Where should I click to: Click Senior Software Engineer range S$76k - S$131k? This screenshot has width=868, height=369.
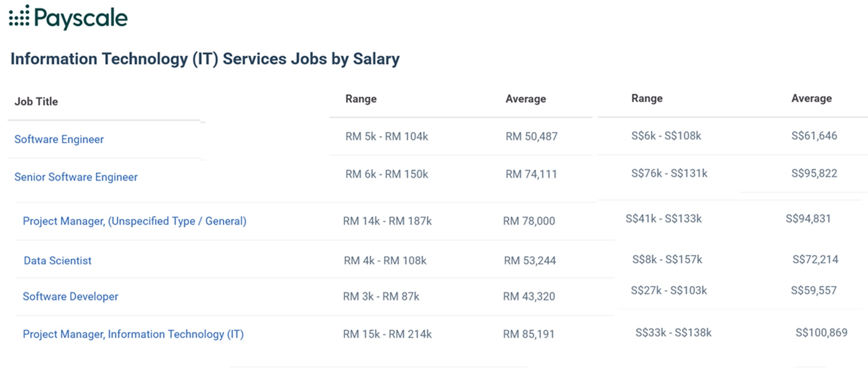[669, 173]
